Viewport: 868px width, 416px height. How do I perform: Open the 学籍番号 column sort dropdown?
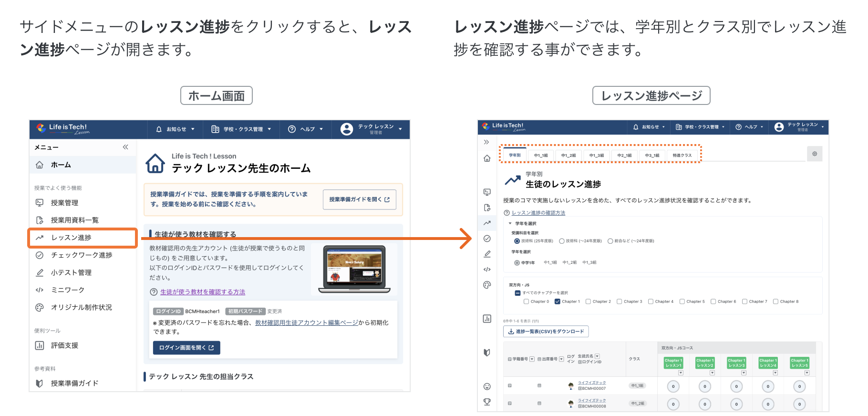click(532, 359)
